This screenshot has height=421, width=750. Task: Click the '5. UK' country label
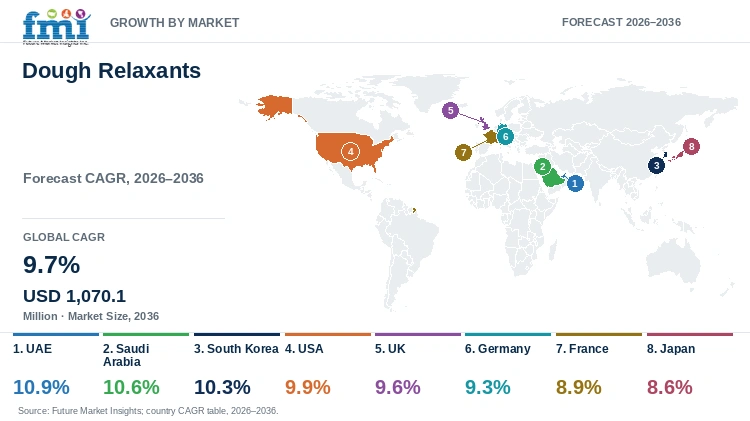(390, 349)
